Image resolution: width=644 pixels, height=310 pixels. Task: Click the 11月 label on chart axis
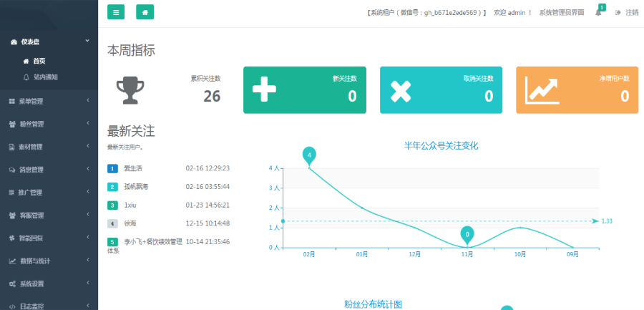tap(467, 254)
